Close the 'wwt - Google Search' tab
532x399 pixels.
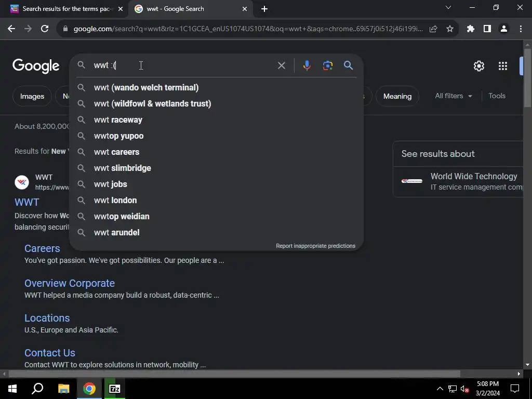pyautogui.click(x=244, y=9)
